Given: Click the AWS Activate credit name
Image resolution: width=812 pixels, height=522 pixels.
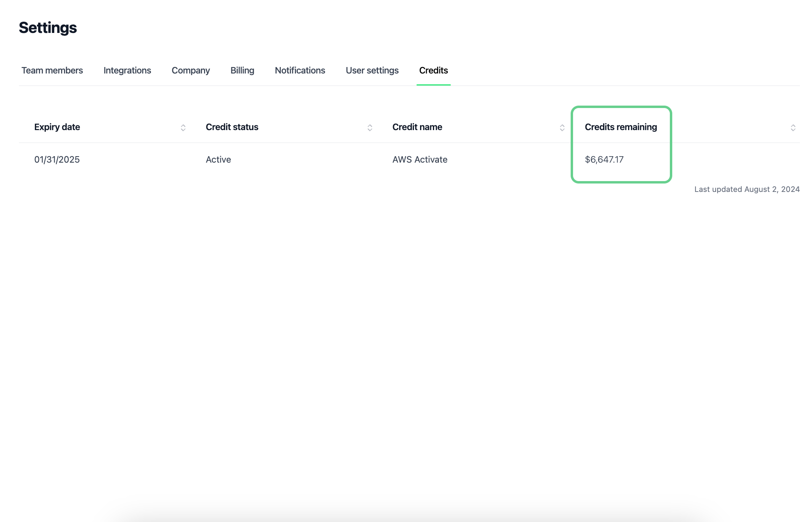Looking at the screenshot, I should click(420, 159).
